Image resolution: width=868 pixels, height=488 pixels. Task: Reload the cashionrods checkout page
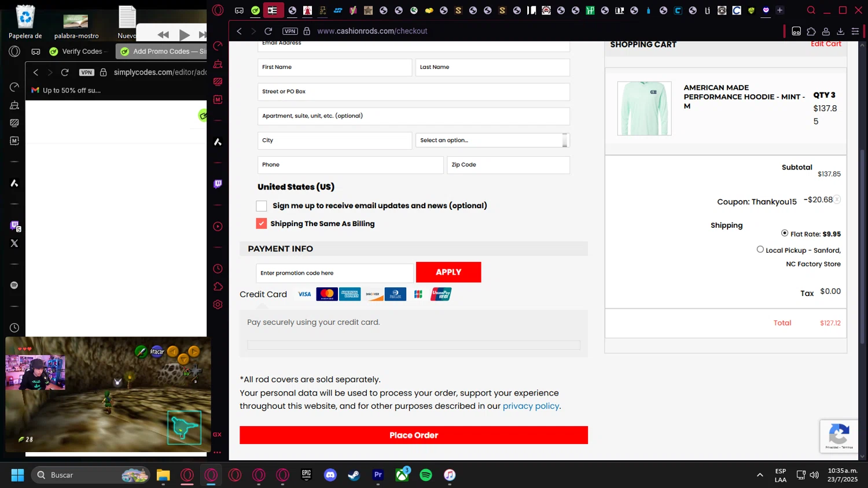269,31
